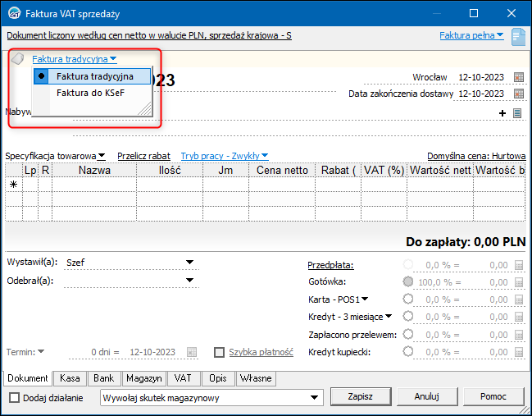Viewport: 532px width, 416px height.
Task: Click the Pomoc button
Action: [493, 396]
